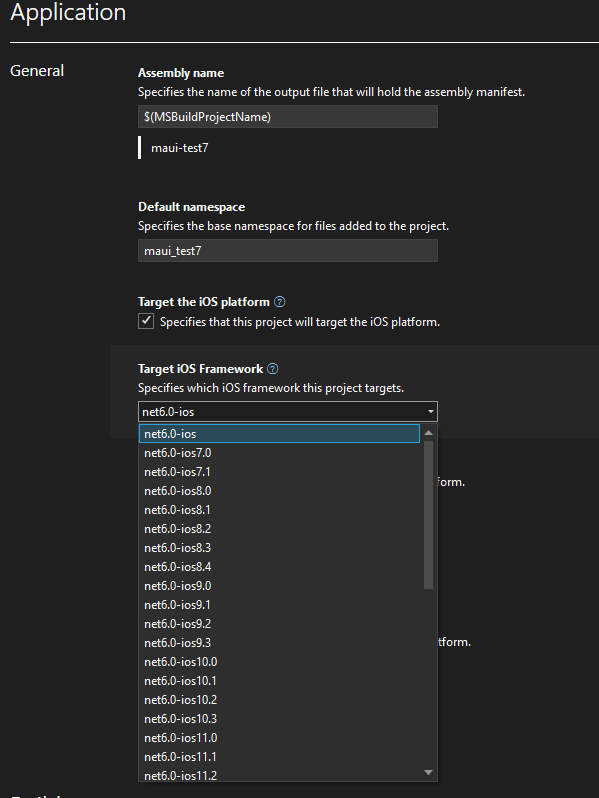Choose net6.0-ios7.0 in the dropdown list
This screenshot has width=599, height=798.
[x=279, y=453]
